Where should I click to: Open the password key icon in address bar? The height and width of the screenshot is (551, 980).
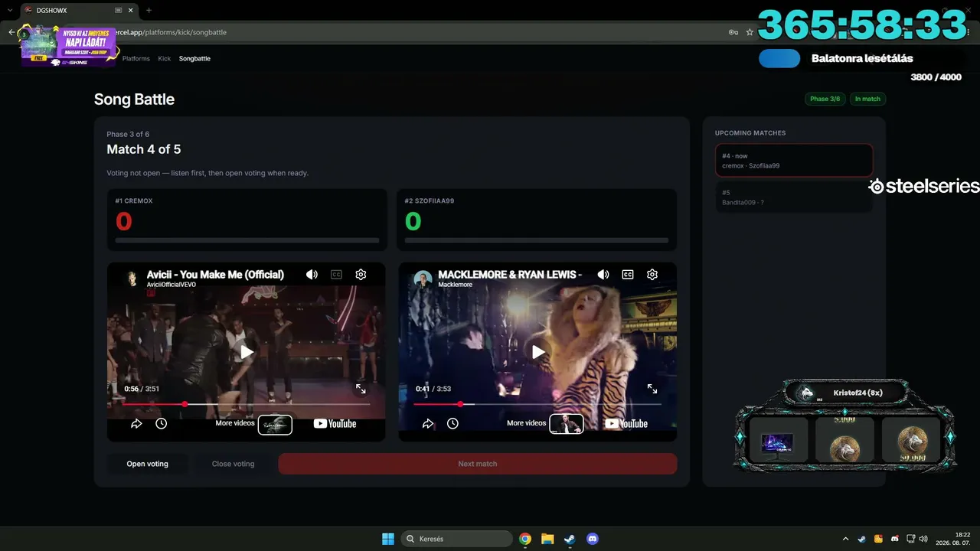coord(733,32)
